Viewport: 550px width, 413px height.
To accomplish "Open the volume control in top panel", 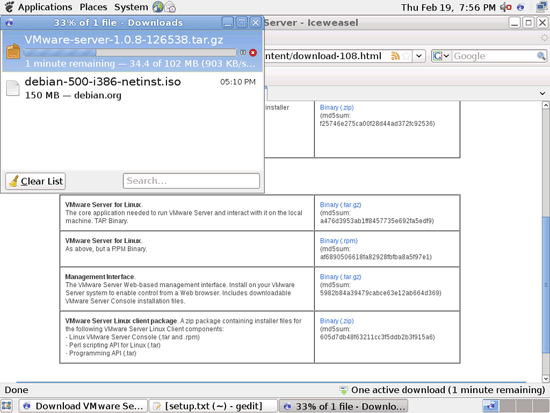I will pos(505,7).
